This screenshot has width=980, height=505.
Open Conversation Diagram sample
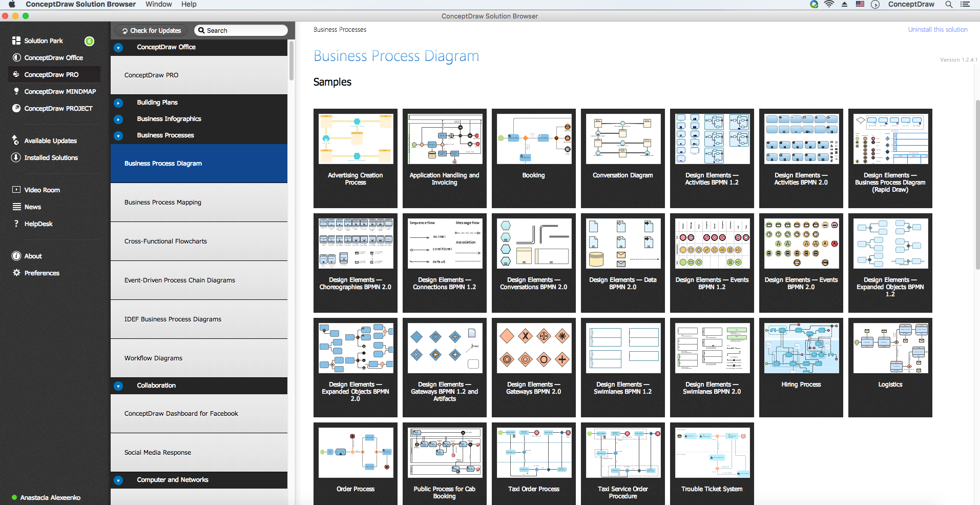click(x=623, y=158)
